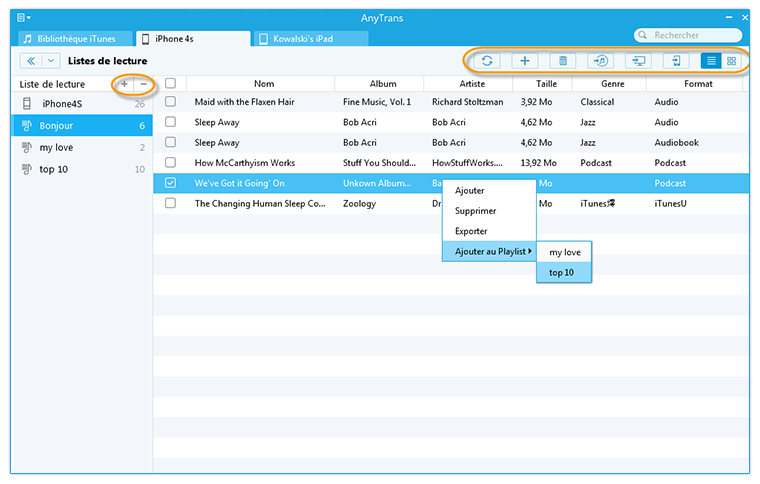Select the top 10 playlist in sidebar
The height and width of the screenshot is (484, 760).
point(82,169)
